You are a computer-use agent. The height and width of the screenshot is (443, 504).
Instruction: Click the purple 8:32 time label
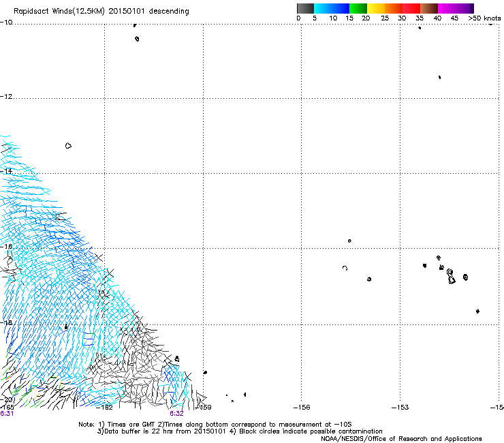click(176, 414)
